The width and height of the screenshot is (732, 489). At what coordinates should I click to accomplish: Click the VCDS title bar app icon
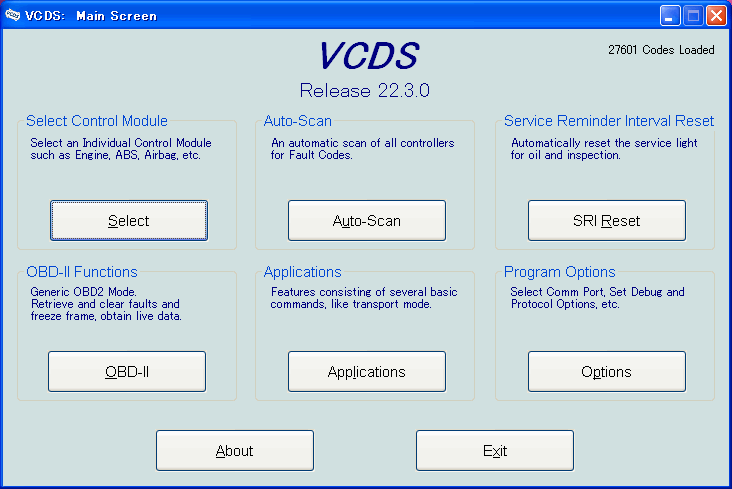[x=13, y=15]
